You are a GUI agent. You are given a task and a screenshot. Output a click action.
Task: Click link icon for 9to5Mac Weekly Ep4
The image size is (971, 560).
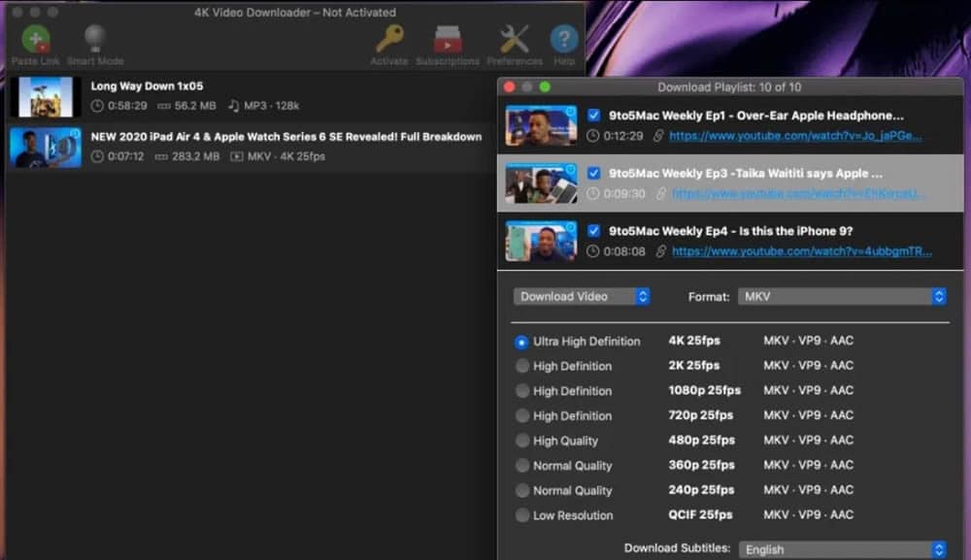pos(660,251)
